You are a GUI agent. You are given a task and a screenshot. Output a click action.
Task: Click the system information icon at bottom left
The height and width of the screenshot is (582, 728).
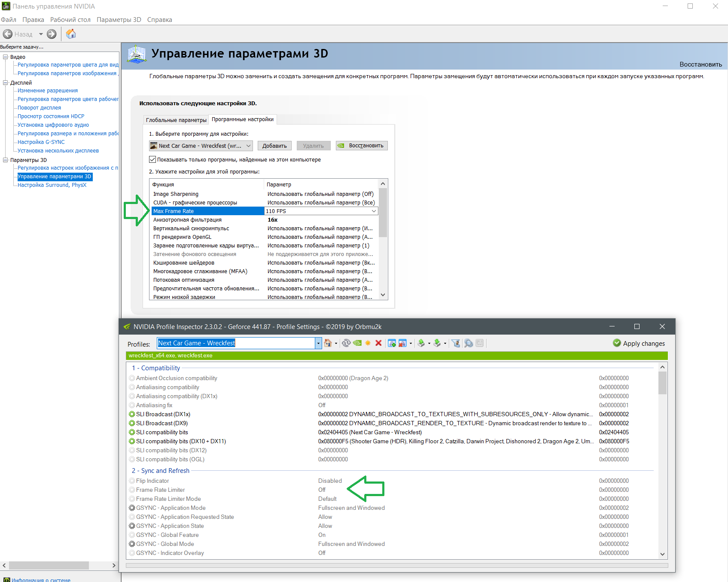point(7,580)
